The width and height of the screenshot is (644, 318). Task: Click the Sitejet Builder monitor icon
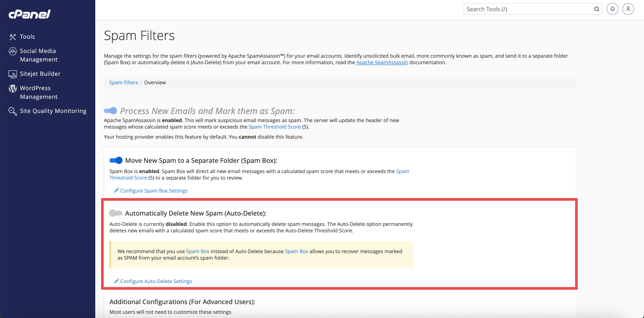[x=13, y=74]
